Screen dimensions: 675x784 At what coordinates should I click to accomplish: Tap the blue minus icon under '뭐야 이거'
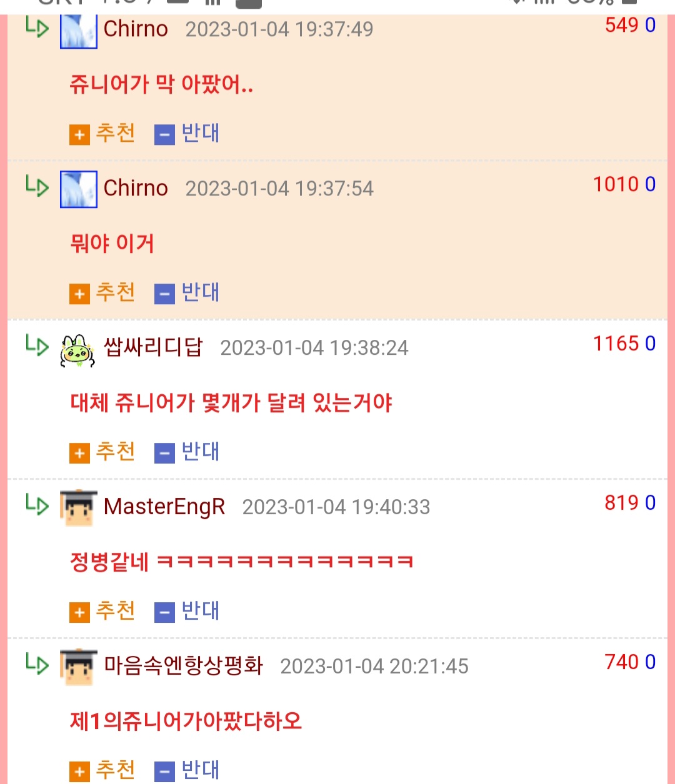click(x=164, y=294)
